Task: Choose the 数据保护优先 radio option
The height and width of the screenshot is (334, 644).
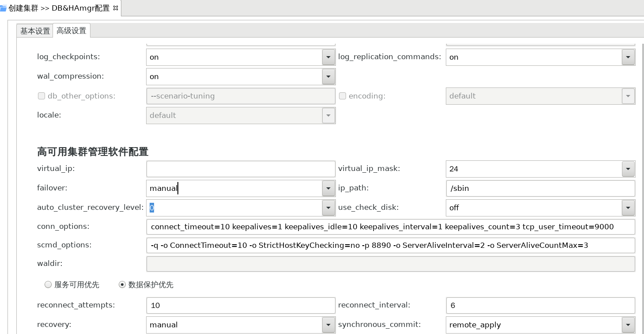Action: click(122, 285)
